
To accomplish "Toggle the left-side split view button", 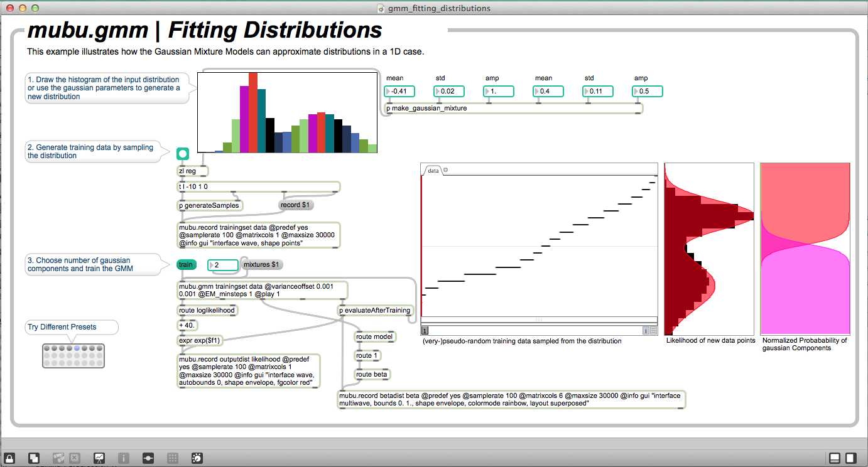I will click(835, 458).
